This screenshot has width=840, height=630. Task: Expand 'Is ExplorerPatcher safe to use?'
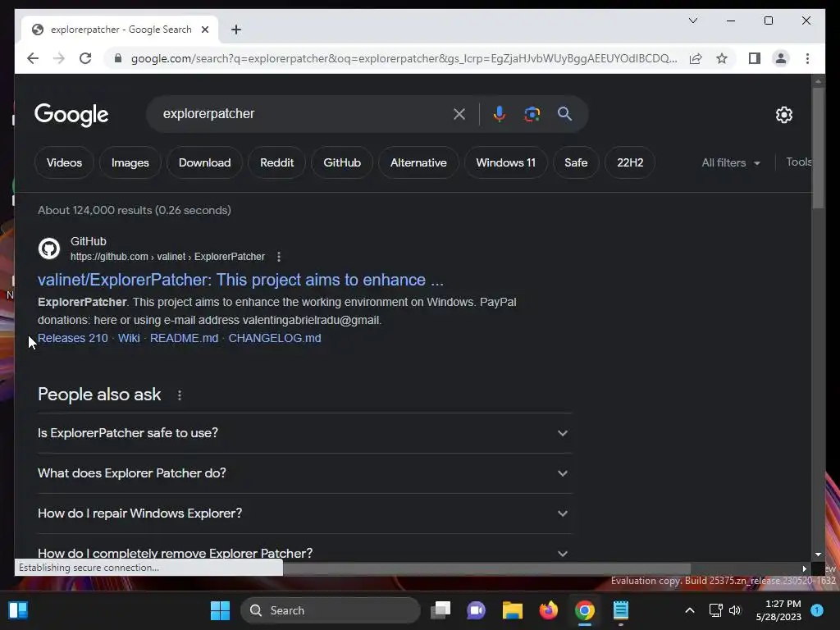coord(304,433)
